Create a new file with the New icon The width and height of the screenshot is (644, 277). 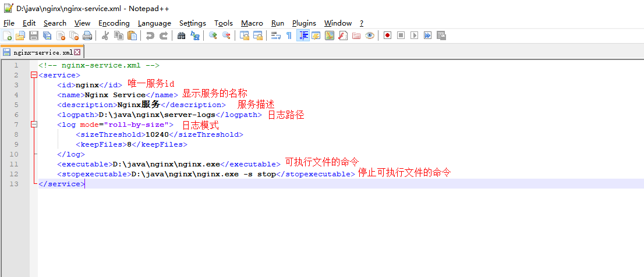click(x=7, y=35)
